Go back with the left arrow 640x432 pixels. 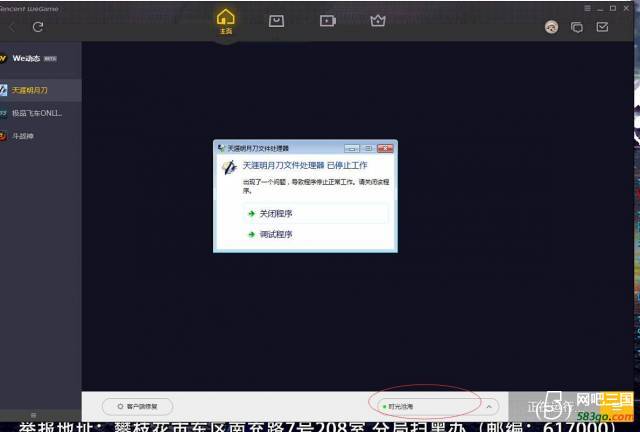pos(12,27)
